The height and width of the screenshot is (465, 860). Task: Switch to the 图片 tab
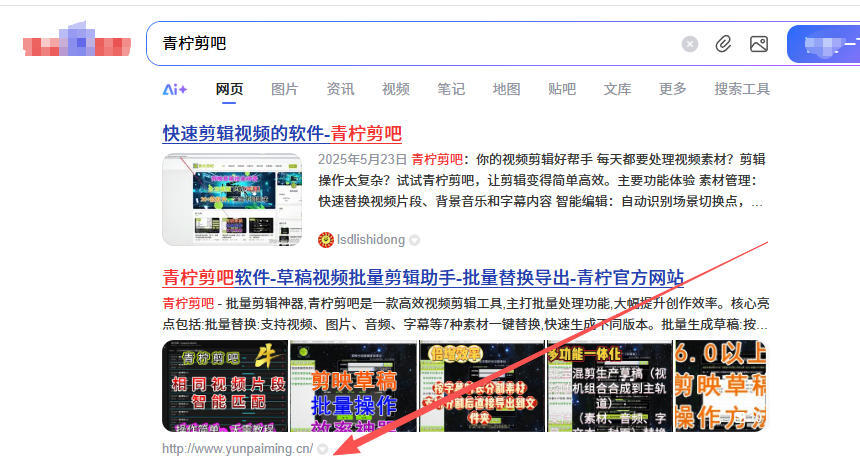tap(285, 89)
